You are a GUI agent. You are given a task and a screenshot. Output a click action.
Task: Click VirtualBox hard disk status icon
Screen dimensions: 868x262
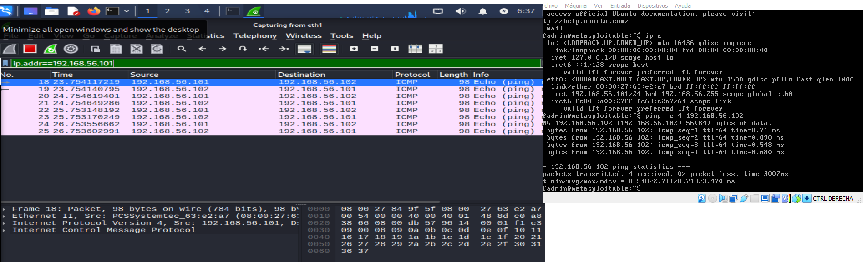(x=701, y=198)
